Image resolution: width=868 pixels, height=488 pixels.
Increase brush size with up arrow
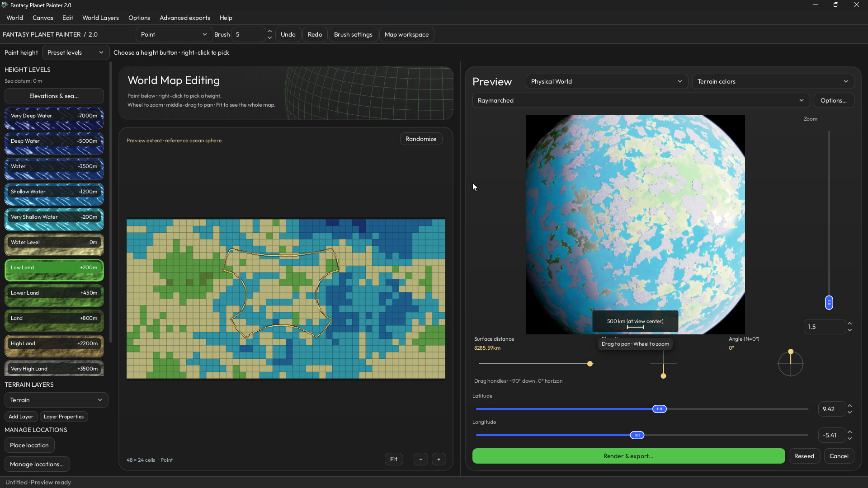pos(270,31)
